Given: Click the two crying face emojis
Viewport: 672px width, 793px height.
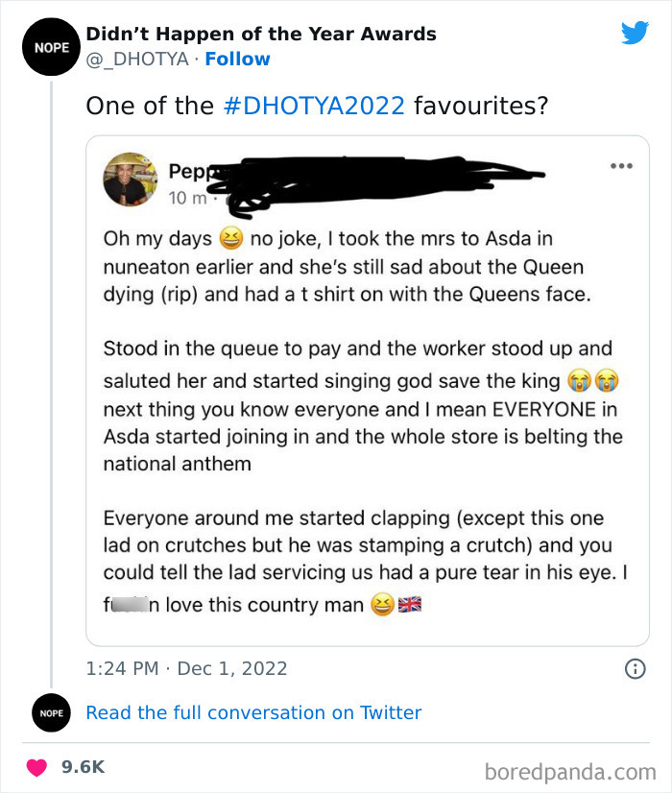Looking at the screenshot, I should (x=592, y=381).
